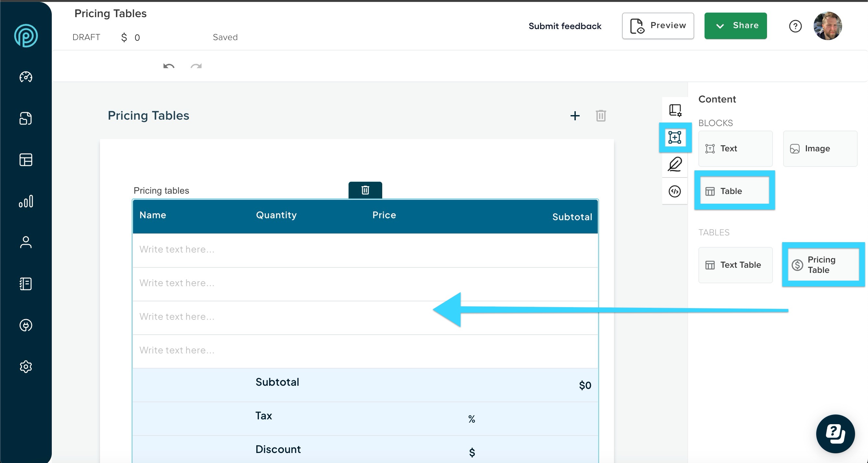868x463 pixels.
Task: Open the chat support widget
Action: pos(835,434)
